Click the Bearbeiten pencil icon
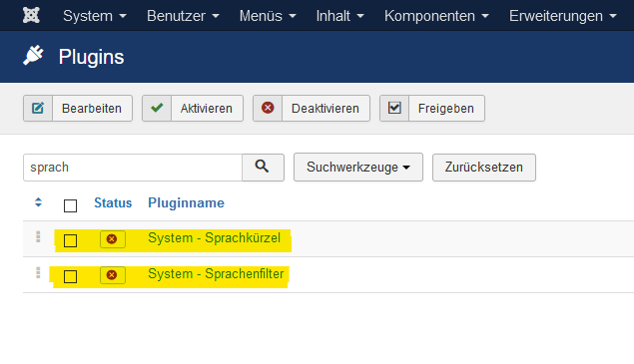Image resolution: width=634 pixels, height=364 pixels. point(38,109)
